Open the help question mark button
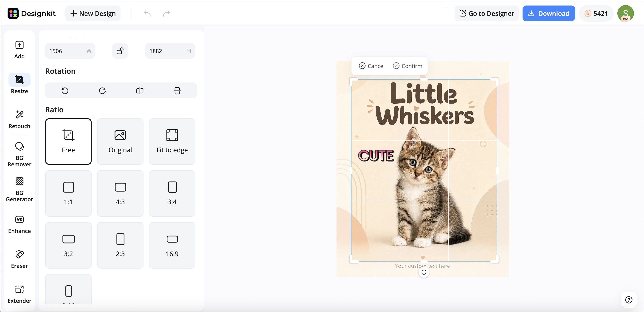This screenshot has height=312, width=644. click(629, 300)
